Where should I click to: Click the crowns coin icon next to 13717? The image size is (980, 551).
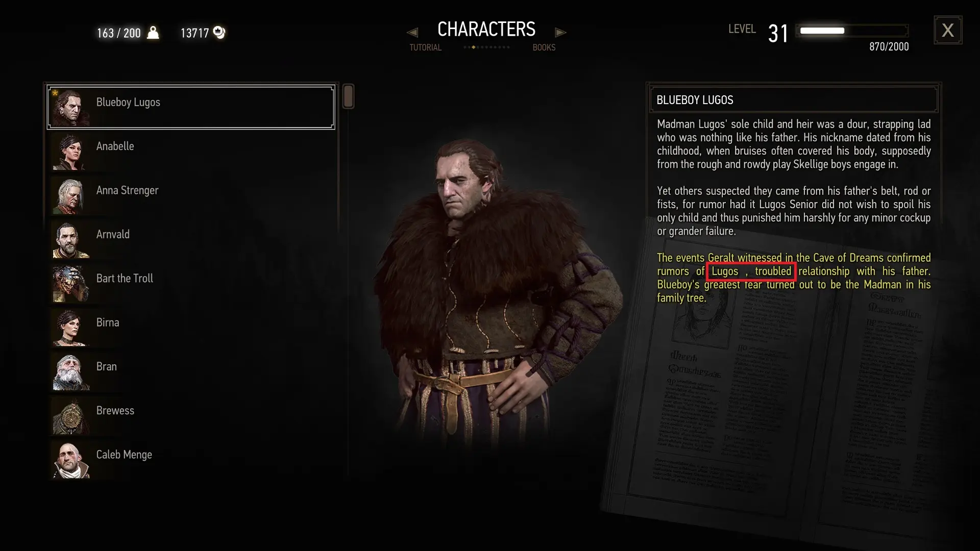[219, 33]
